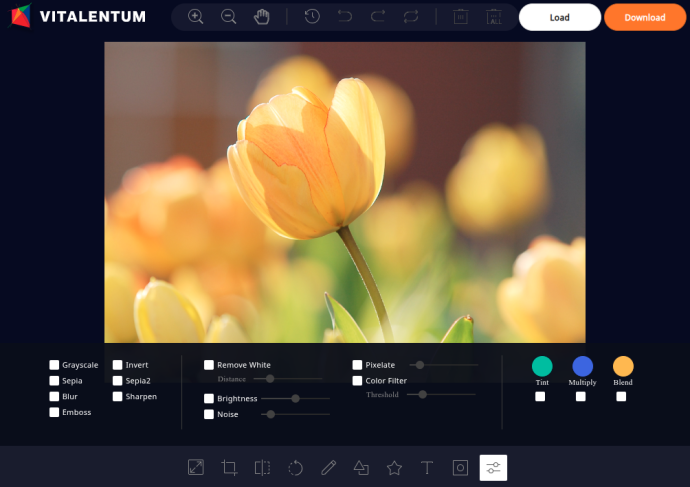Select the star icon tool
This screenshot has width=690, height=487.
pos(394,467)
